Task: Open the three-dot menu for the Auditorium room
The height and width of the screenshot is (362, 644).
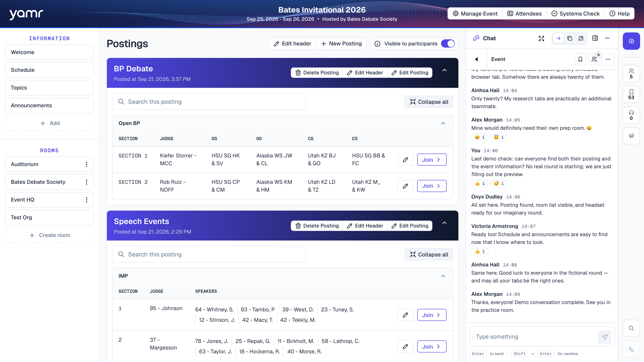Action: point(87,164)
